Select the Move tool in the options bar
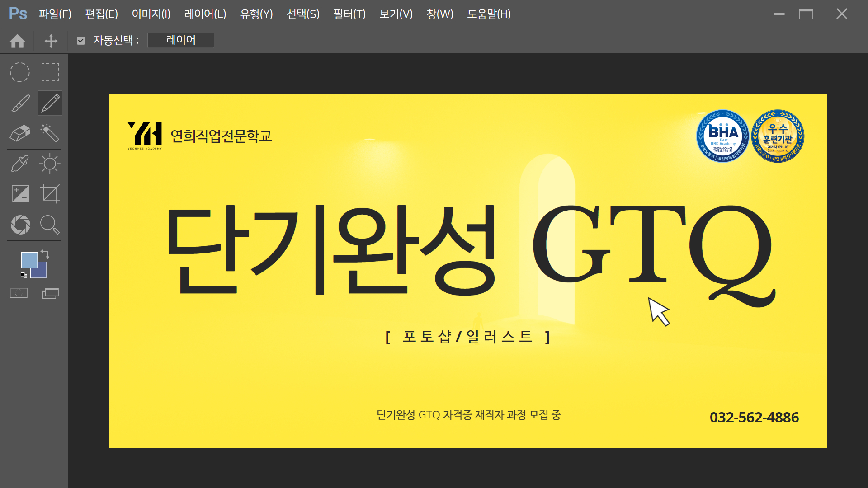This screenshot has height=488, width=868. point(50,41)
